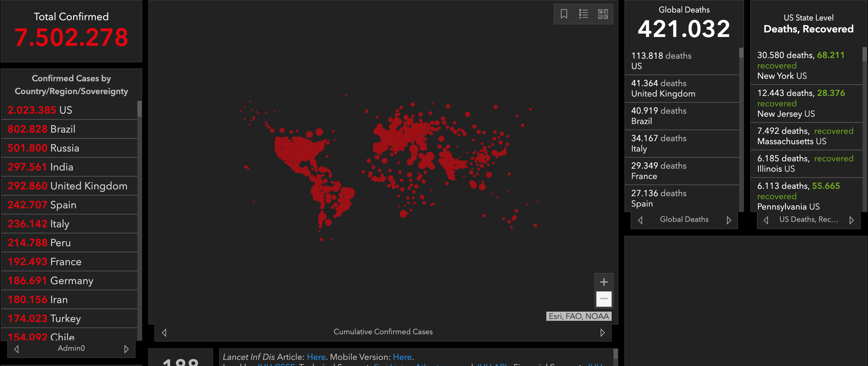Open the basemap gallery grid icon
This screenshot has width=868, height=366.
[602, 14]
